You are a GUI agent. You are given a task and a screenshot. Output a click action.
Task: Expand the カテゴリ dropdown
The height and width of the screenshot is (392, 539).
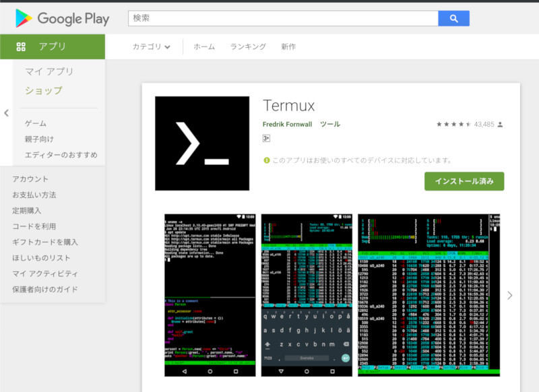click(x=151, y=46)
